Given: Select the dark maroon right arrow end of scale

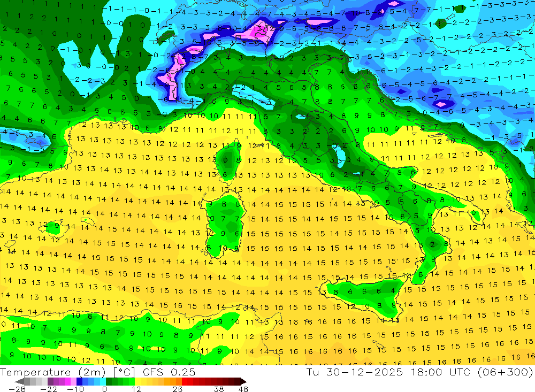Looking at the screenshot, I should tap(243, 382).
